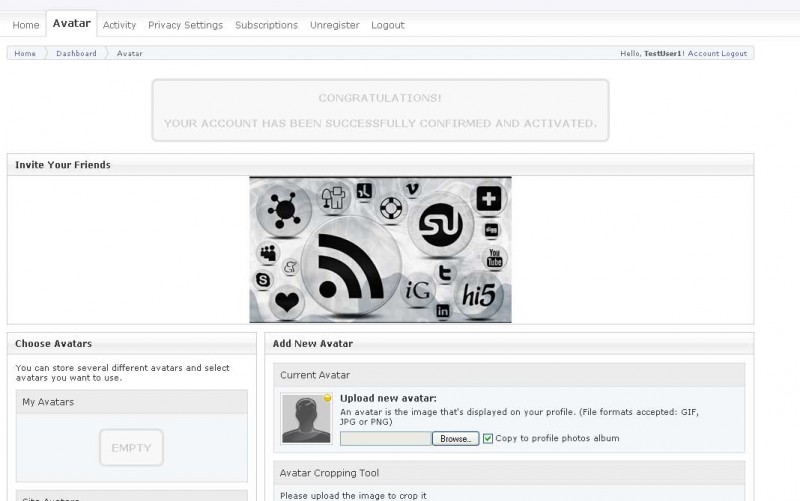Screen dimensions: 800x501
Task: Click the small scripted 'G' bubble icon
Action: click(x=290, y=267)
